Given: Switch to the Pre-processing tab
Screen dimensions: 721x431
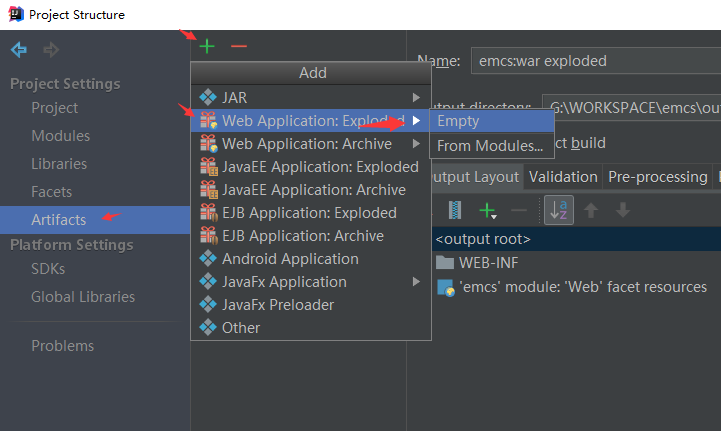Looking at the screenshot, I should point(658,177).
